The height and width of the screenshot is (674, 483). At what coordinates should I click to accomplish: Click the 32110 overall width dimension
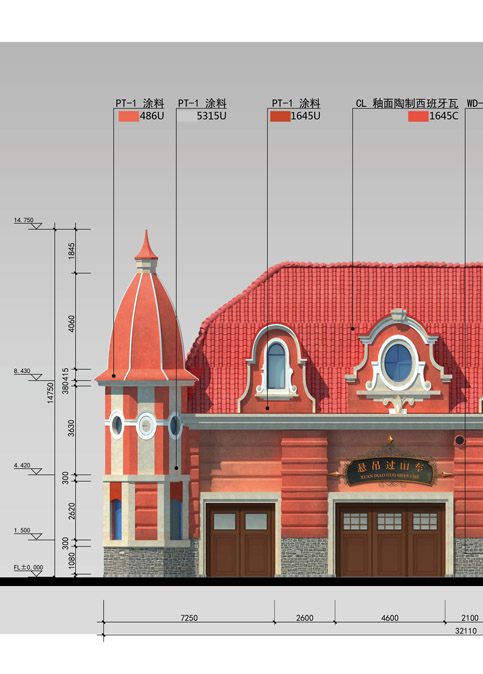[x=466, y=631]
